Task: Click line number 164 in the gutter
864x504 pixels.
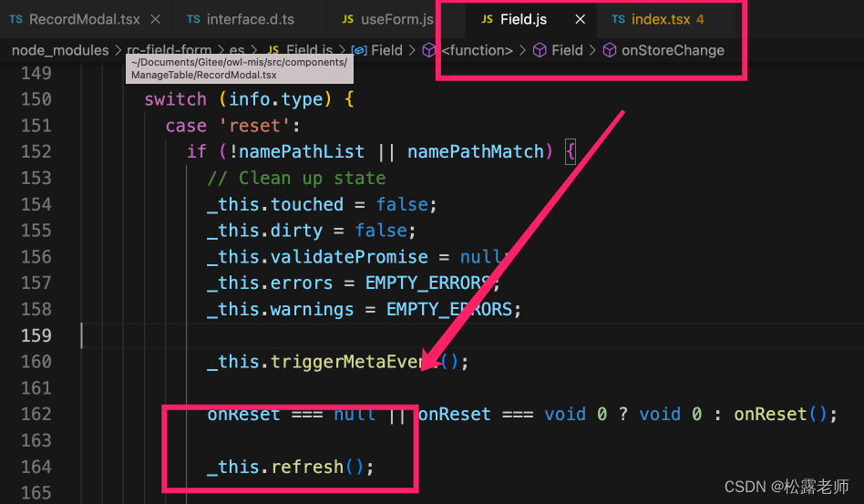Action: [36, 468]
